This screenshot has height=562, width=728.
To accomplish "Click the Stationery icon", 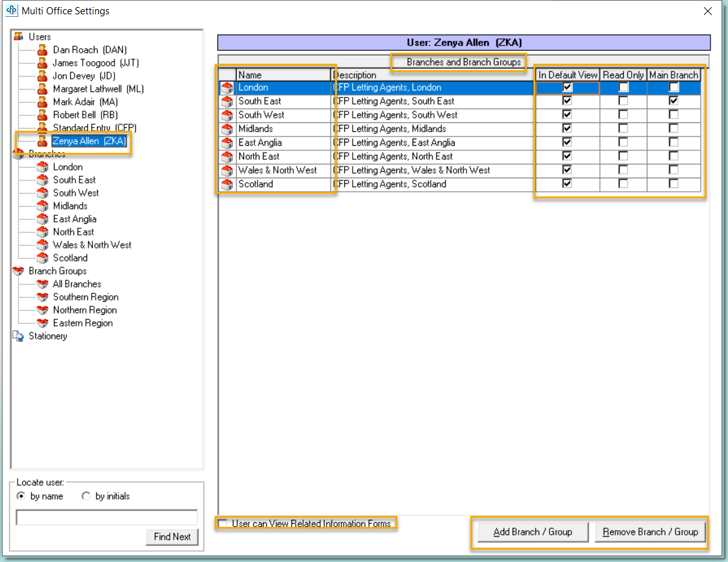I will 19,336.
